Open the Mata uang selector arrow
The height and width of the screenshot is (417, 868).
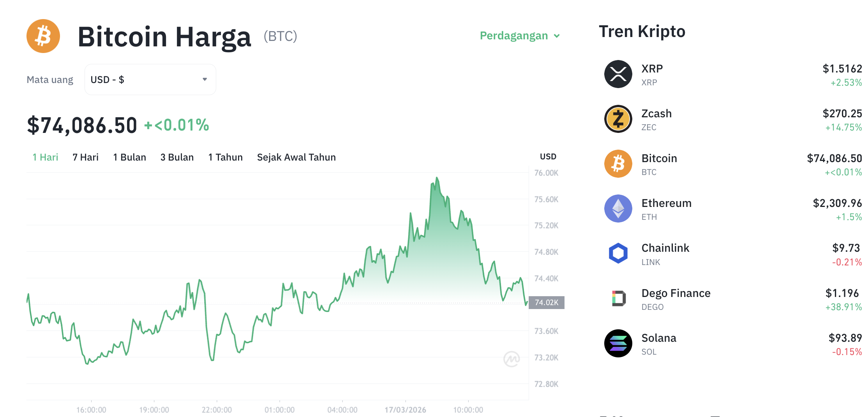click(x=204, y=80)
